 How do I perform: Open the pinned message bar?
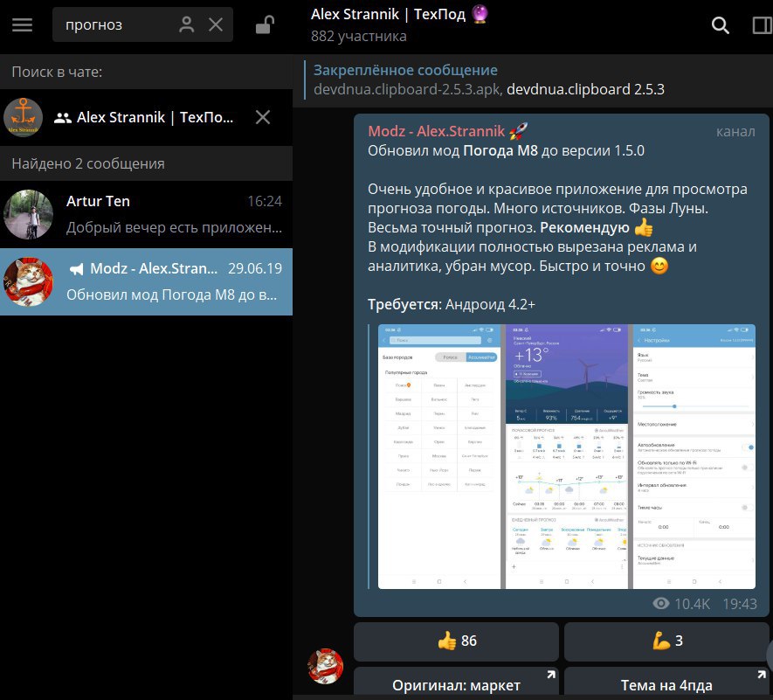coord(533,80)
